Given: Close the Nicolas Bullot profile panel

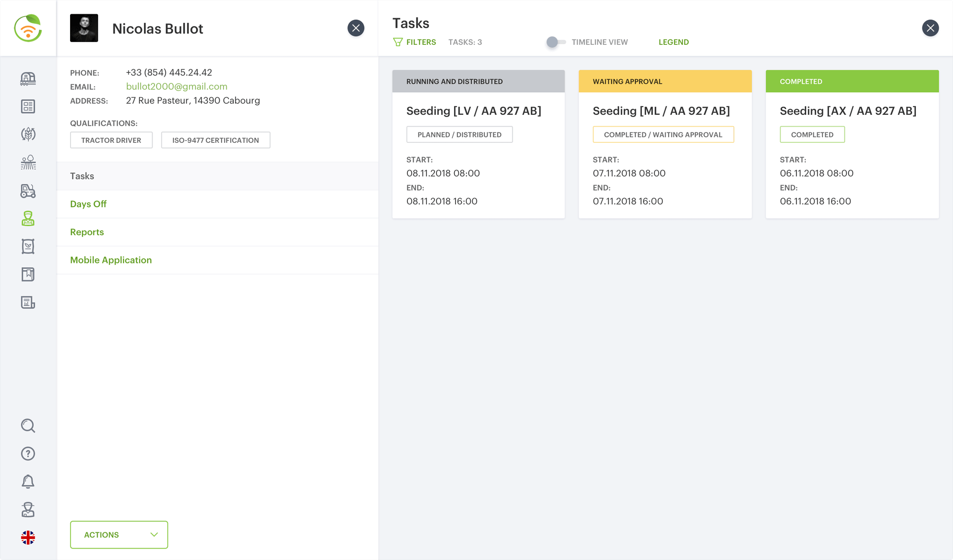Looking at the screenshot, I should click(355, 28).
